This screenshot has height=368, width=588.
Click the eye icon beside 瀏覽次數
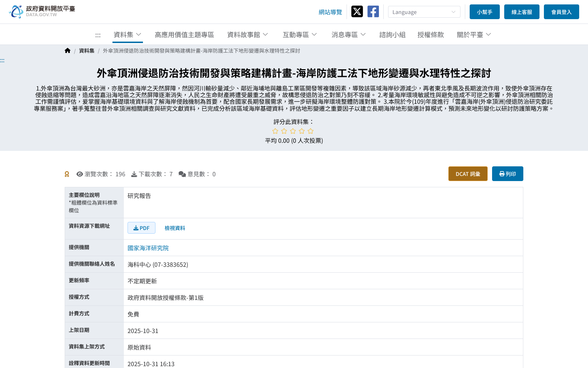[80, 174]
